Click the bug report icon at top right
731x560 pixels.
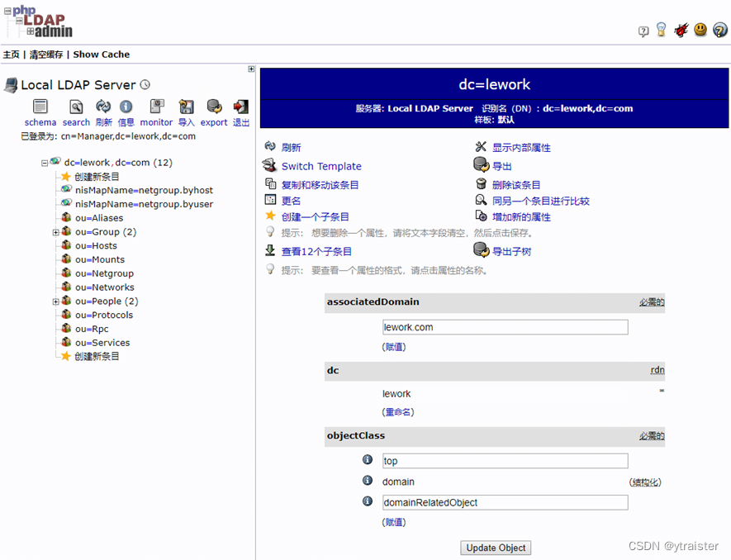681,31
